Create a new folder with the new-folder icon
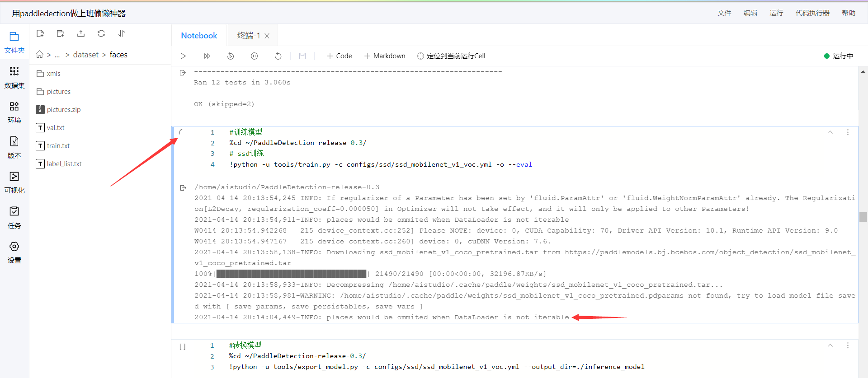Viewport: 868px width, 378px height. point(61,33)
